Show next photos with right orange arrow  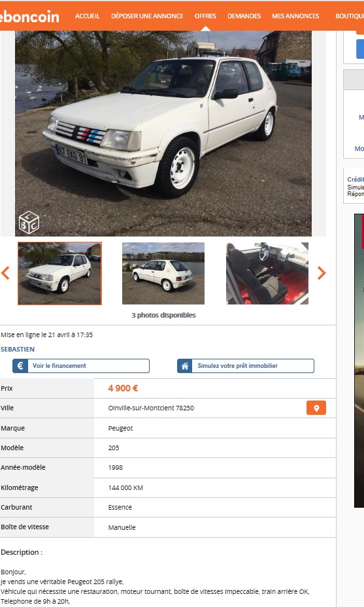322,273
